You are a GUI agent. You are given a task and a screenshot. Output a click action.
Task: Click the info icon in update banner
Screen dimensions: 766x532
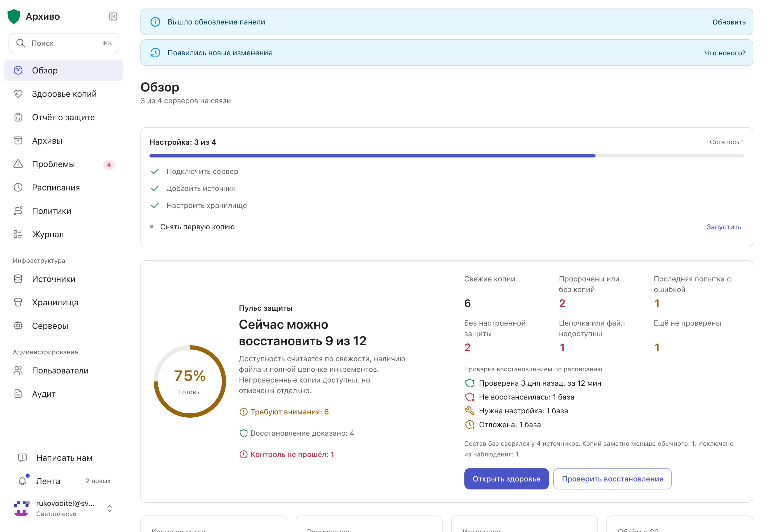click(x=155, y=22)
